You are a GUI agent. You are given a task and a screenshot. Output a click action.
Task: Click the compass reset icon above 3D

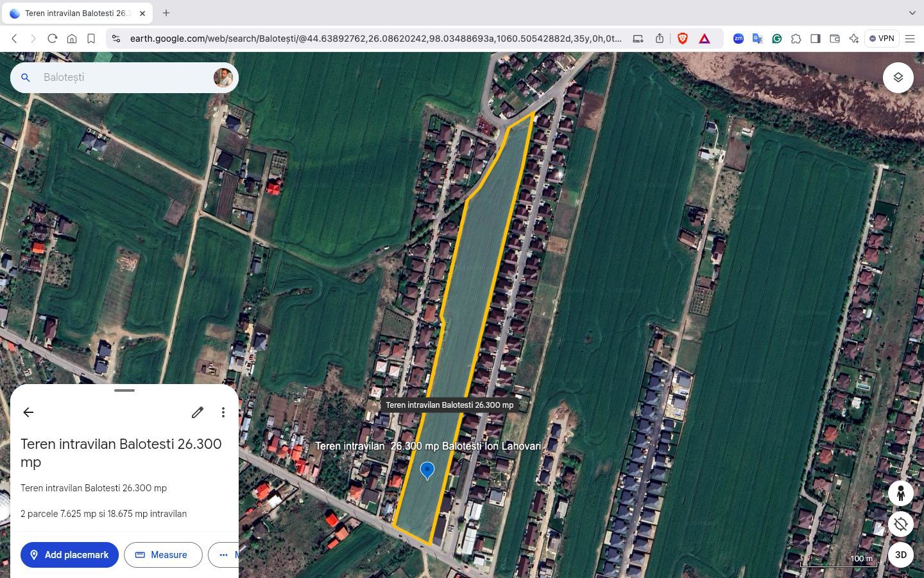901,524
